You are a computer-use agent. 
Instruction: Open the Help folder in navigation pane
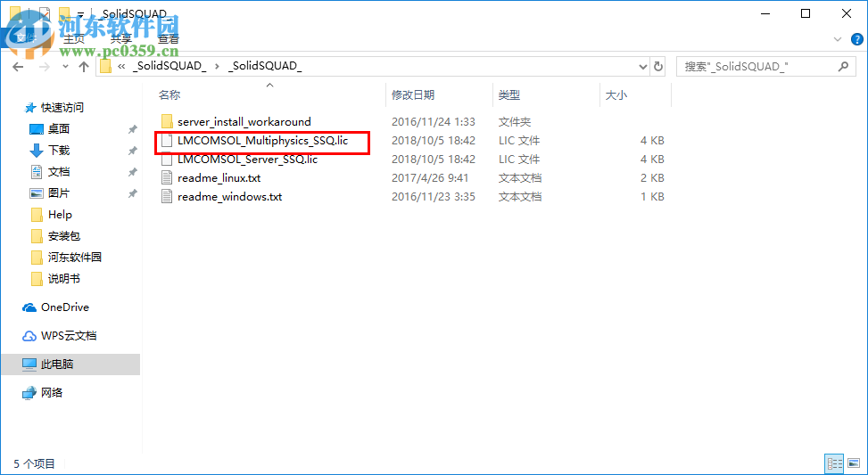click(x=60, y=215)
